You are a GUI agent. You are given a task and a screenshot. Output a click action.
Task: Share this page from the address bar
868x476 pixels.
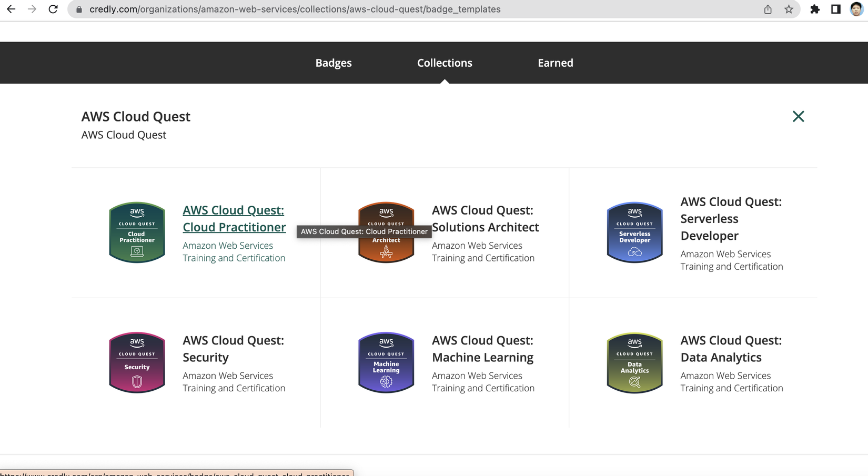coord(768,9)
